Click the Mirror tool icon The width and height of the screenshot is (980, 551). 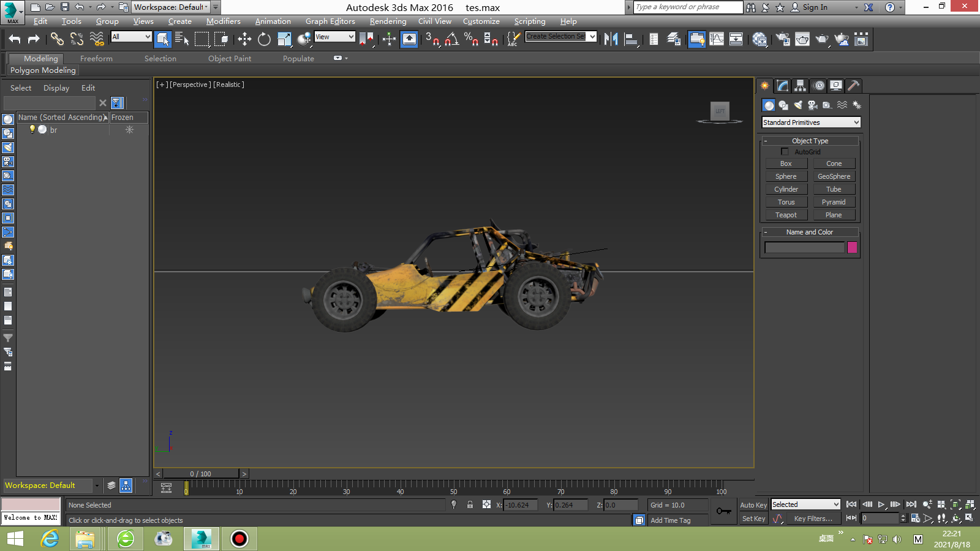611,39
